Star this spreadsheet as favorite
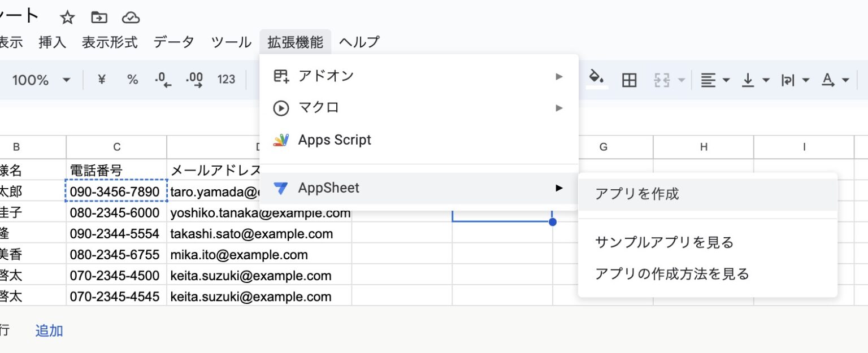The width and height of the screenshot is (868, 353). coord(67,17)
